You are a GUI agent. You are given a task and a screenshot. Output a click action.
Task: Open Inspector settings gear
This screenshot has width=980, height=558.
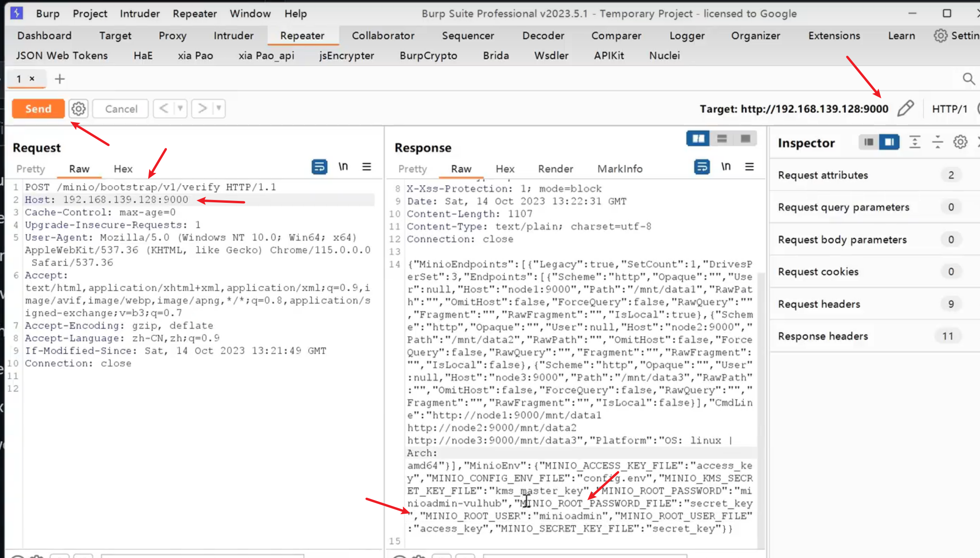pos(960,142)
